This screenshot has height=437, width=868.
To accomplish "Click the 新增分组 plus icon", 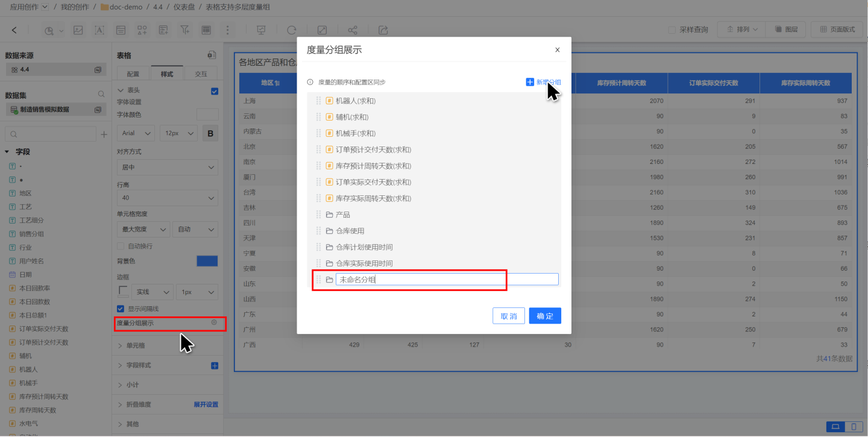I will (530, 82).
